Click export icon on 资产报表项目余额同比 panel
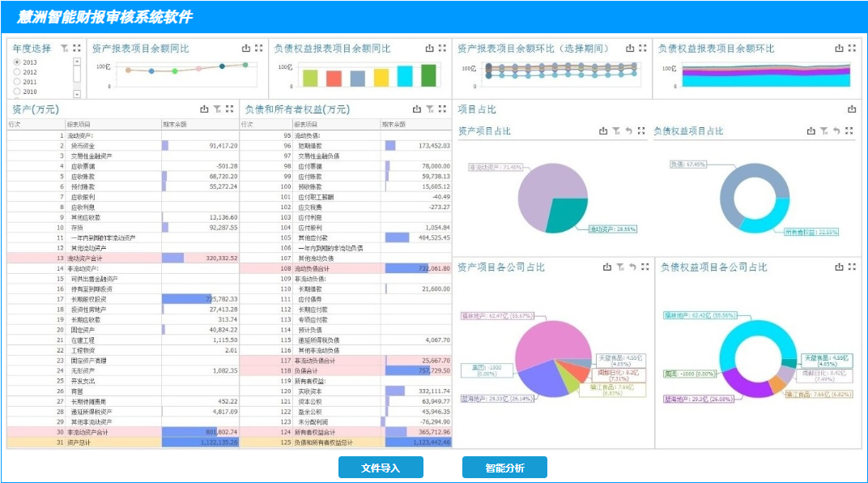The height and width of the screenshot is (483, 868). pyautogui.click(x=246, y=49)
